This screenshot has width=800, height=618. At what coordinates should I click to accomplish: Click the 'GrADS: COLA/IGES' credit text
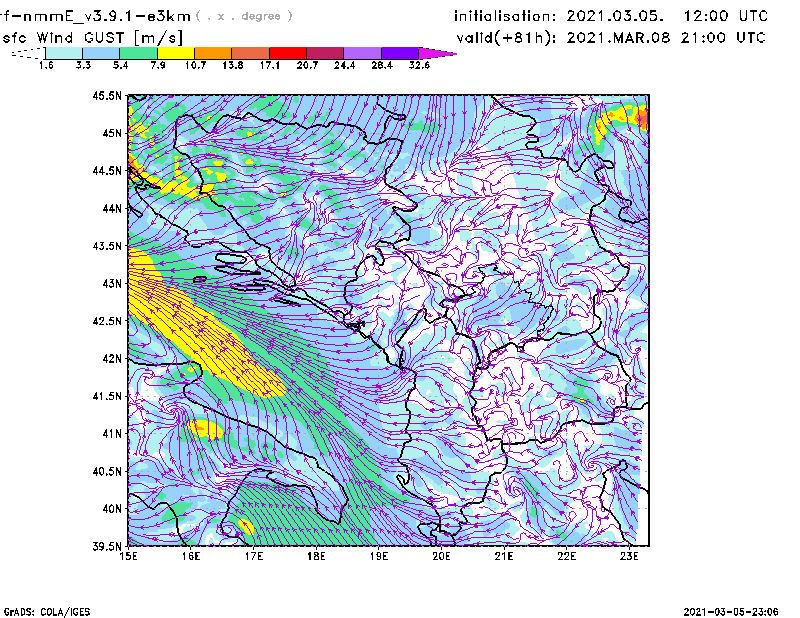tap(47, 612)
